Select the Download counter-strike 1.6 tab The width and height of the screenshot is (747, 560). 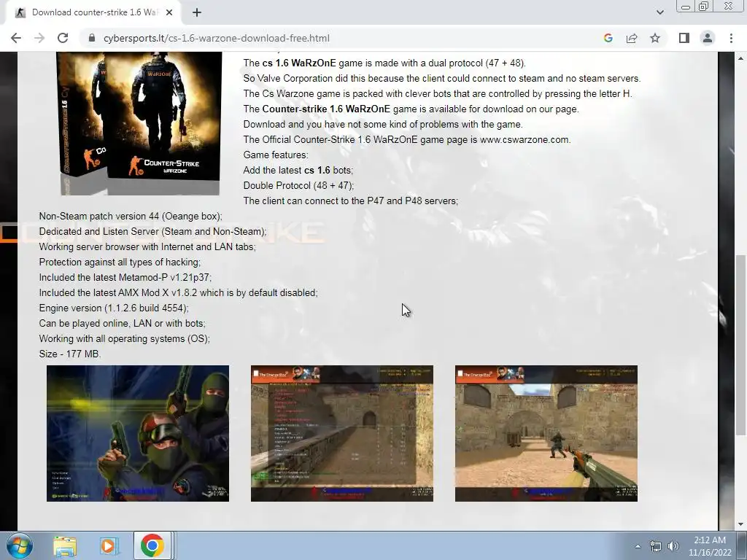(x=93, y=12)
